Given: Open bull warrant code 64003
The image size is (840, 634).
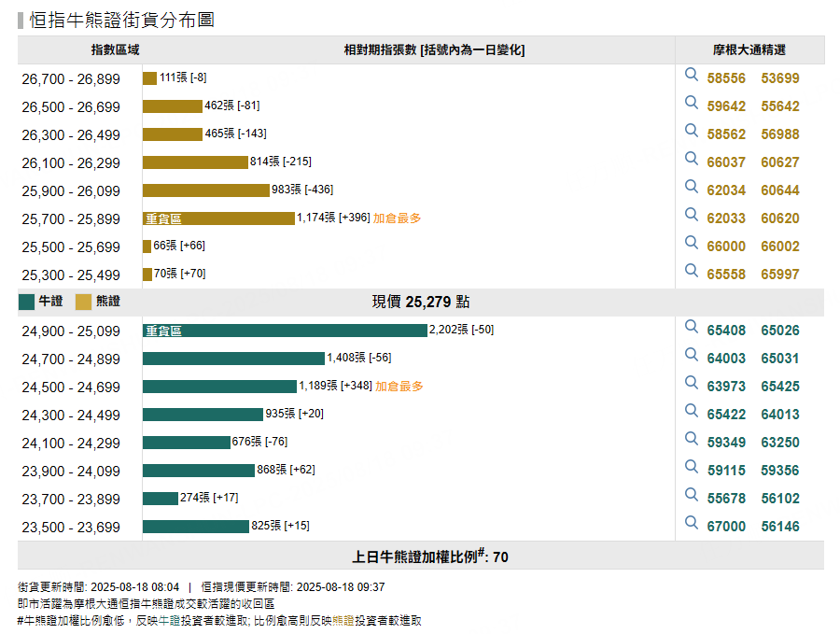Looking at the screenshot, I should (726, 358).
